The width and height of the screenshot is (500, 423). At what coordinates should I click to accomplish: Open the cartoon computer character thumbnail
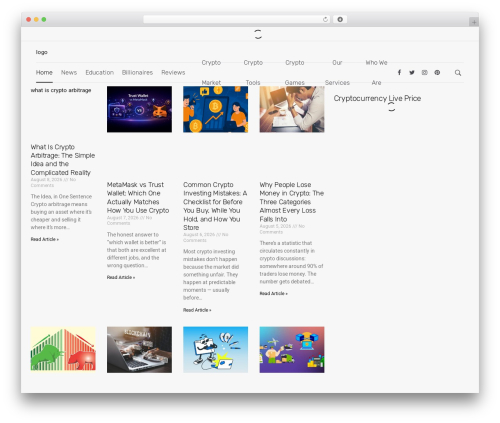pos(215,349)
